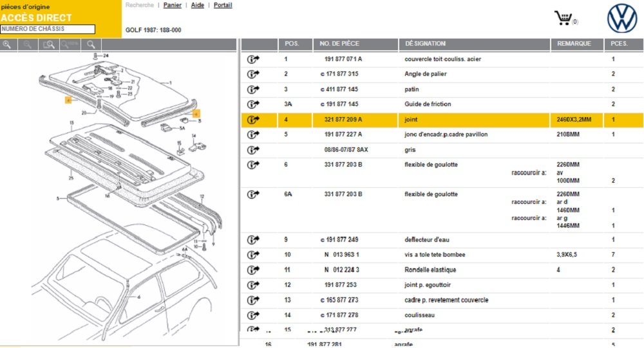Zoom in on the parts diagram

click(x=7, y=45)
